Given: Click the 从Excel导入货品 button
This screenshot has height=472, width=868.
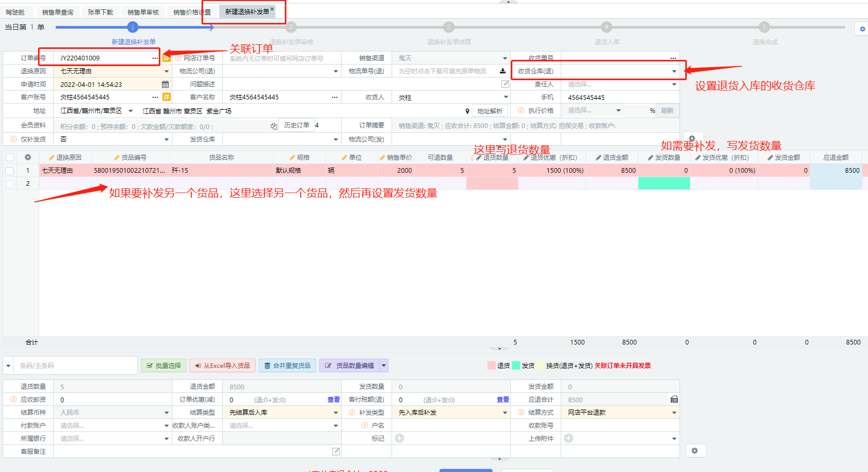Looking at the screenshot, I should tap(222, 366).
